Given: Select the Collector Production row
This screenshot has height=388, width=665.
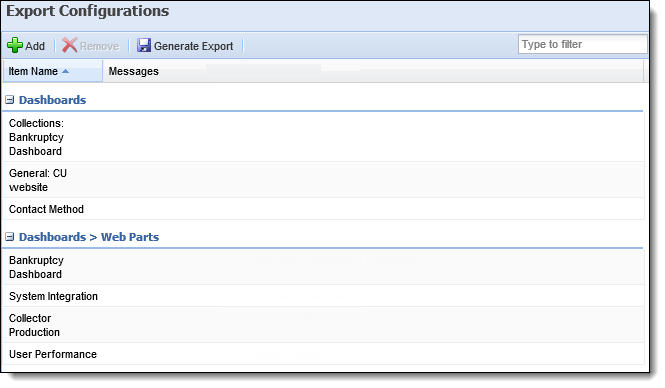Looking at the screenshot, I should click(323, 325).
